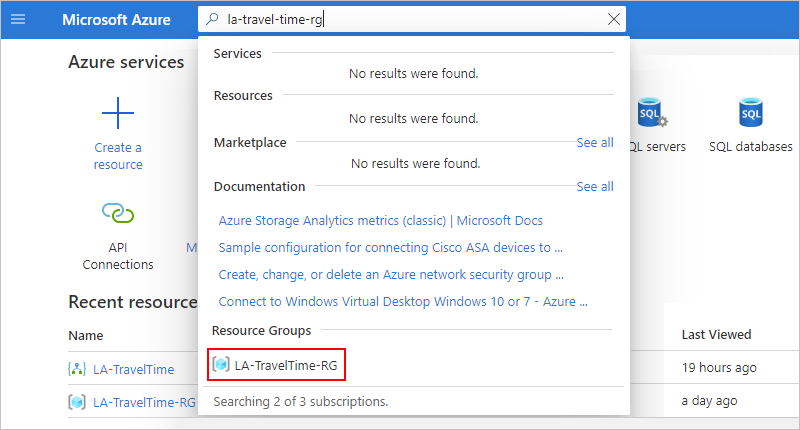Click 'Searching 2 of 3 subscriptions' status text
This screenshot has width=800, height=430.
click(x=301, y=401)
